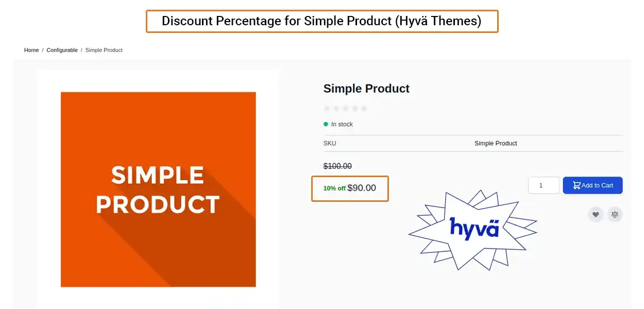Add Simple Product to wishlist via heart icon
Image resolution: width=644 pixels, height=309 pixels.
pos(596,214)
